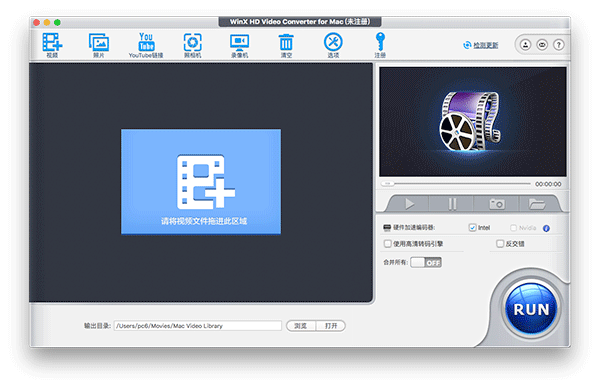Click the output folder path field

[197, 326]
